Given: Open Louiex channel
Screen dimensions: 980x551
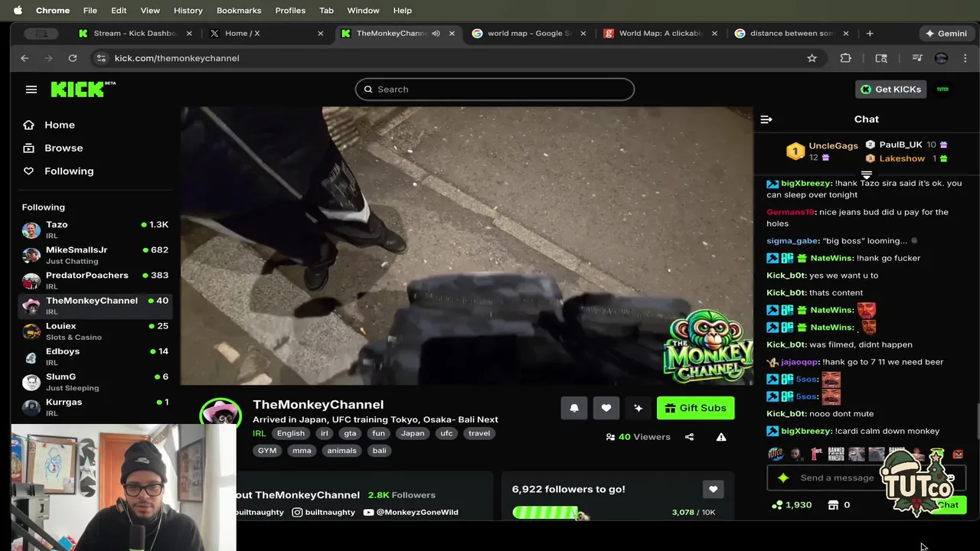Looking at the screenshot, I should coord(95,331).
